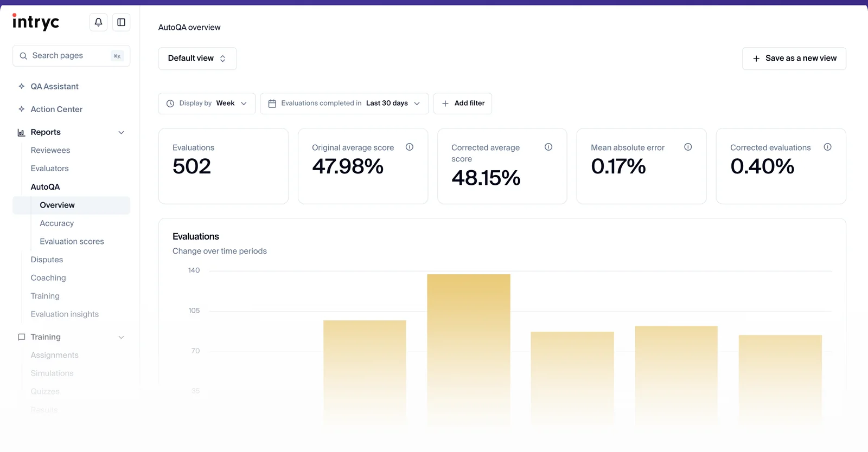Click the Add filter button

(x=463, y=104)
